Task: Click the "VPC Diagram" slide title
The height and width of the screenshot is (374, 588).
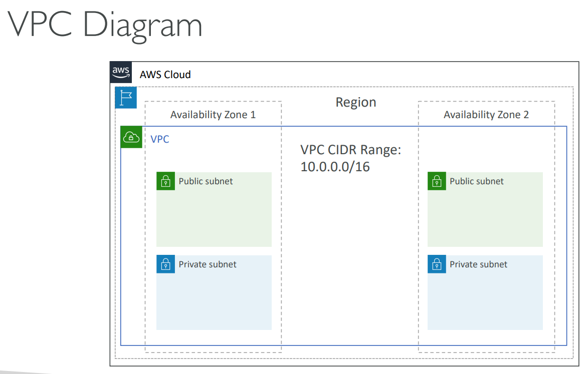Action: tap(105, 25)
